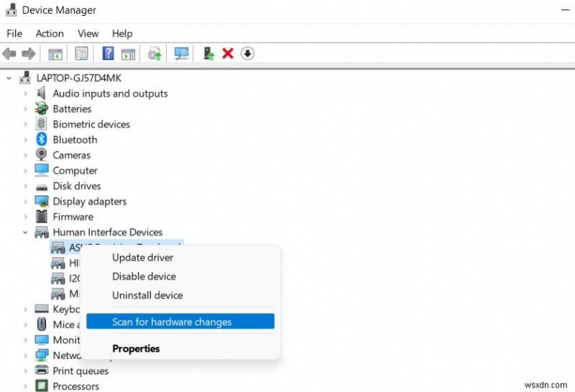Click the Audio speaker icon

click(x=42, y=93)
